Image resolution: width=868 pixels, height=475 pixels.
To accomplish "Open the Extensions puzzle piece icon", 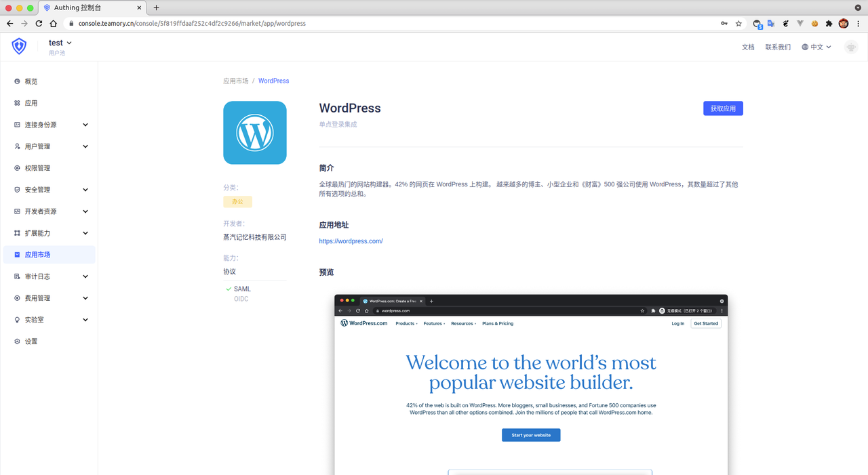I will tap(829, 23).
